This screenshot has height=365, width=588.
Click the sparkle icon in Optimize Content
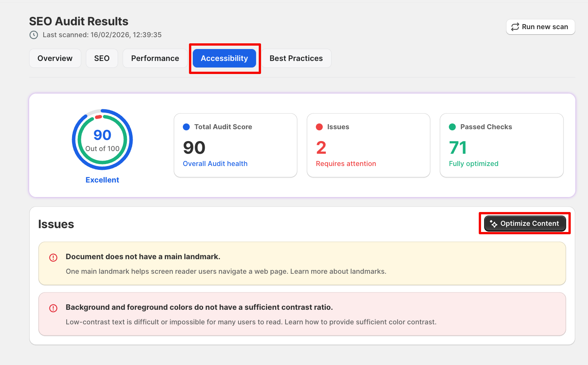(493, 224)
